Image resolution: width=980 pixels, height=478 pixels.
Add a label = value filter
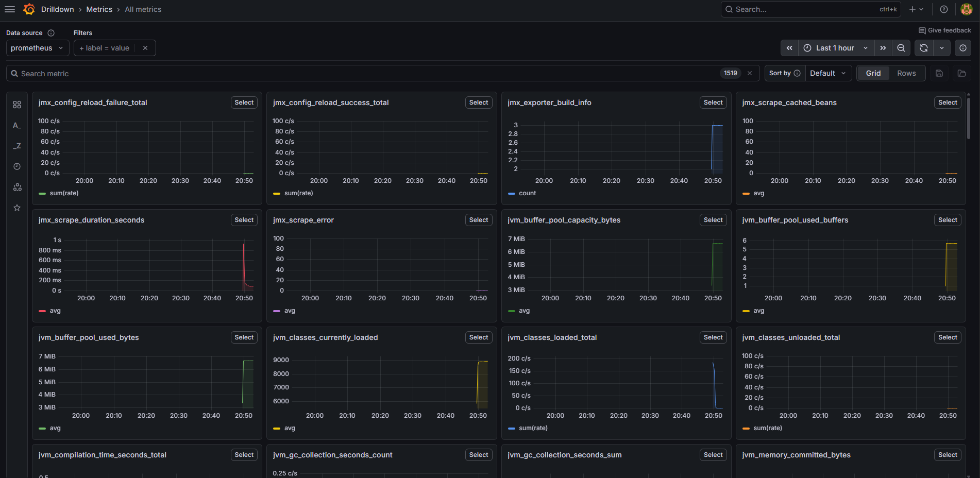click(x=105, y=48)
